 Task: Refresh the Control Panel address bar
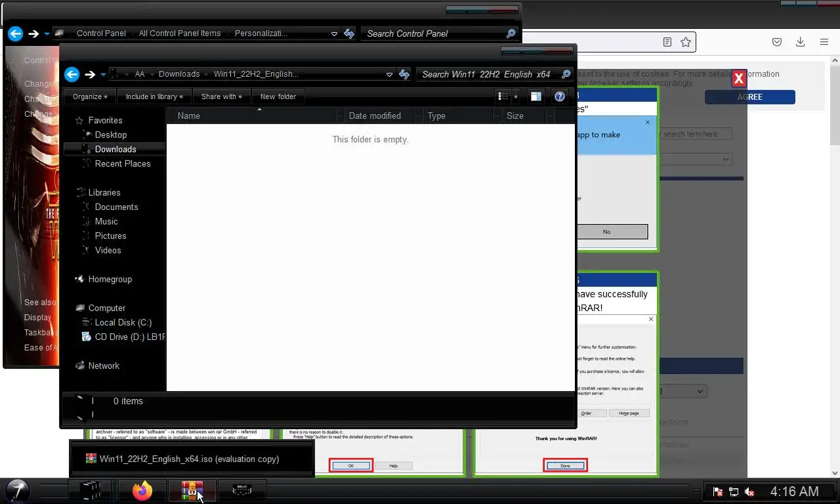click(349, 33)
